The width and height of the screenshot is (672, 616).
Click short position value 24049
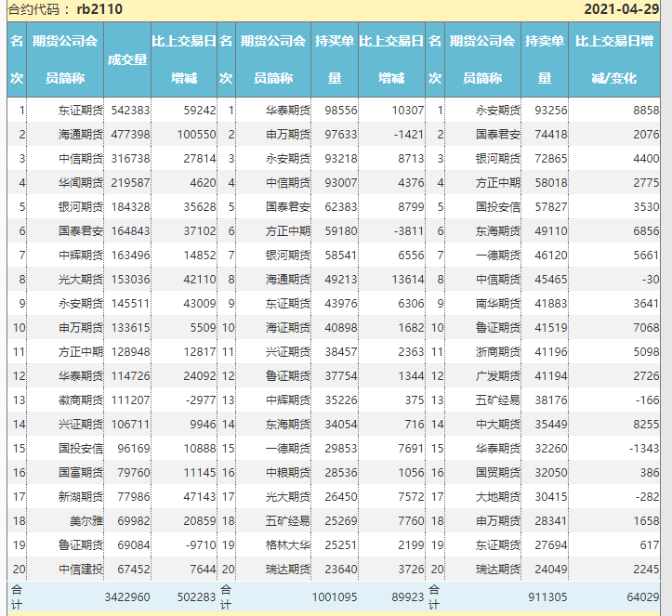click(551, 570)
